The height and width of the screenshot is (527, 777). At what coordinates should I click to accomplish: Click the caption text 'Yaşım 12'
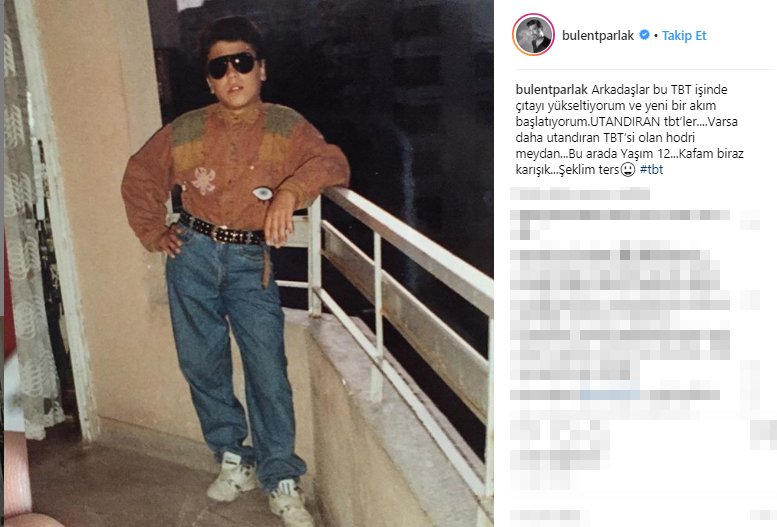tap(644, 154)
